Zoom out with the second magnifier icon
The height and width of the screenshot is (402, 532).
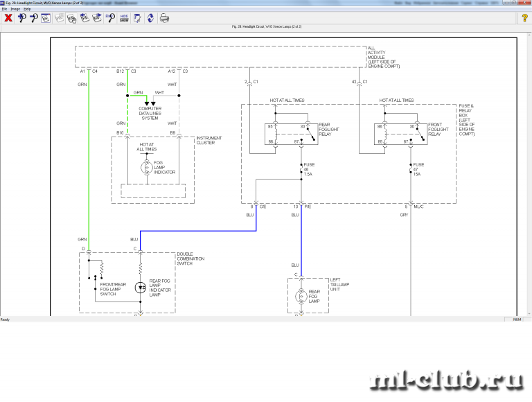point(33,18)
